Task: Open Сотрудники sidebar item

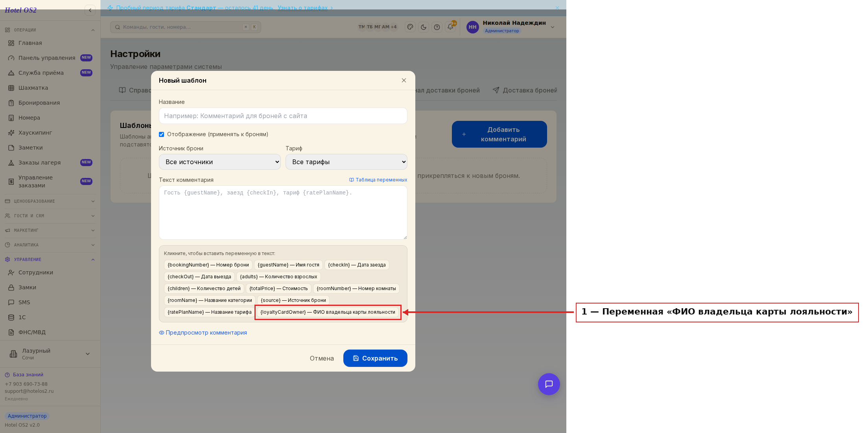Action: [x=50, y=272]
